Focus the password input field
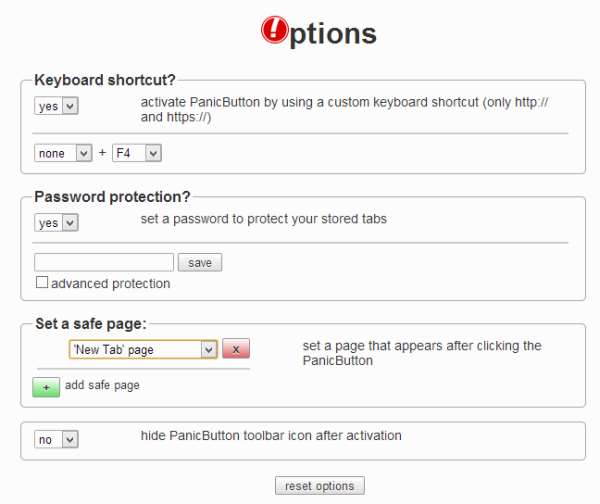The height and width of the screenshot is (504, 600). 104,263
